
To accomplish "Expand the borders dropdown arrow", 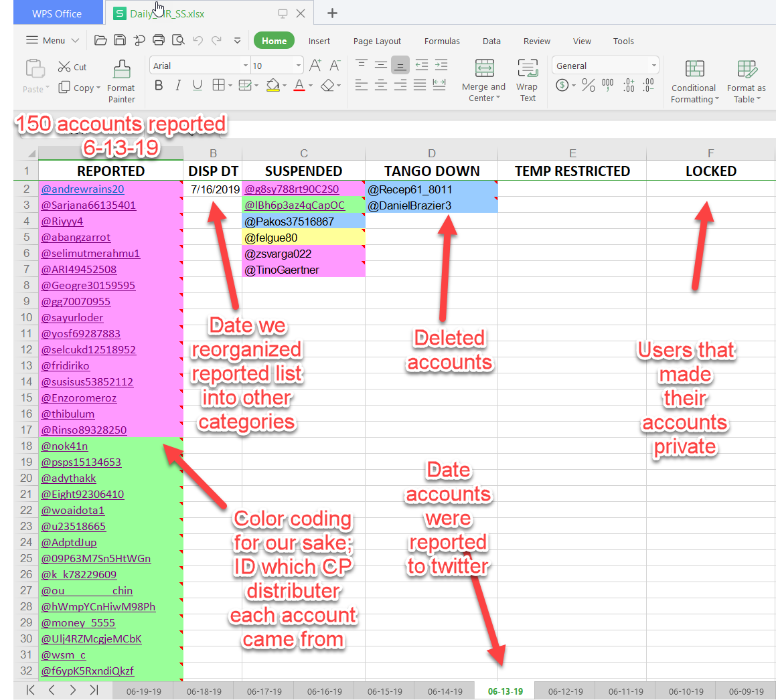I will coord(230,86).
